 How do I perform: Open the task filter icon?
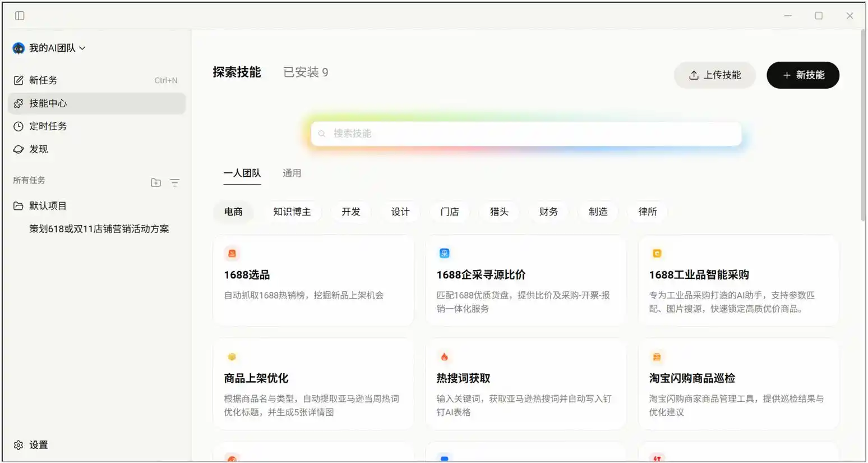pyautogui.click(x=175, y=182)
